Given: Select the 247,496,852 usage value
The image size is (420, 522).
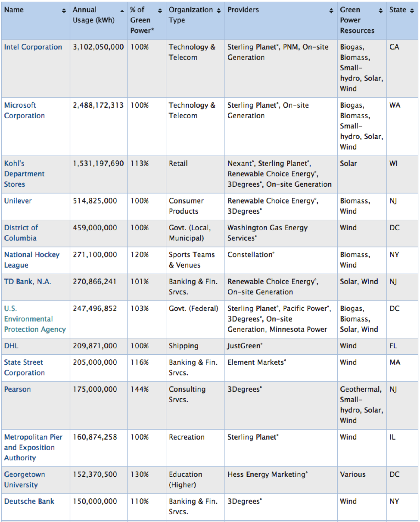Looking at the screenshot, I should click(95, 309).
